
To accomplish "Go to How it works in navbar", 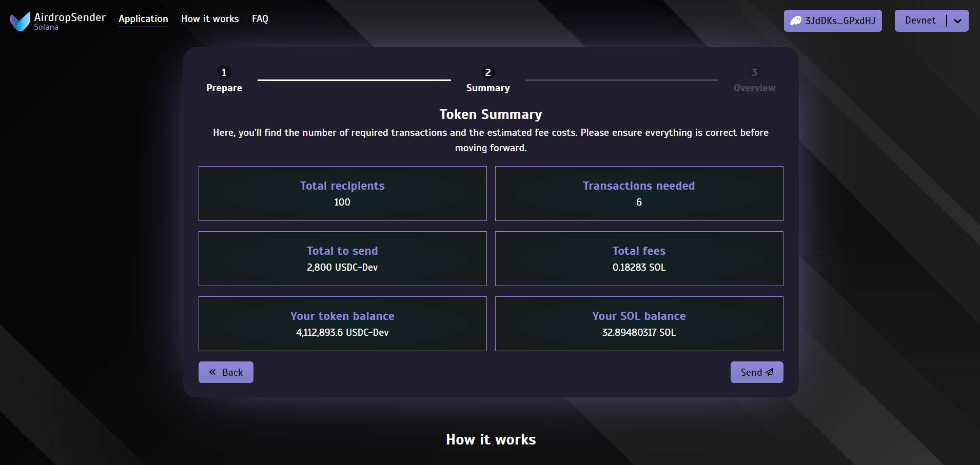I will (x=210, y=19).
